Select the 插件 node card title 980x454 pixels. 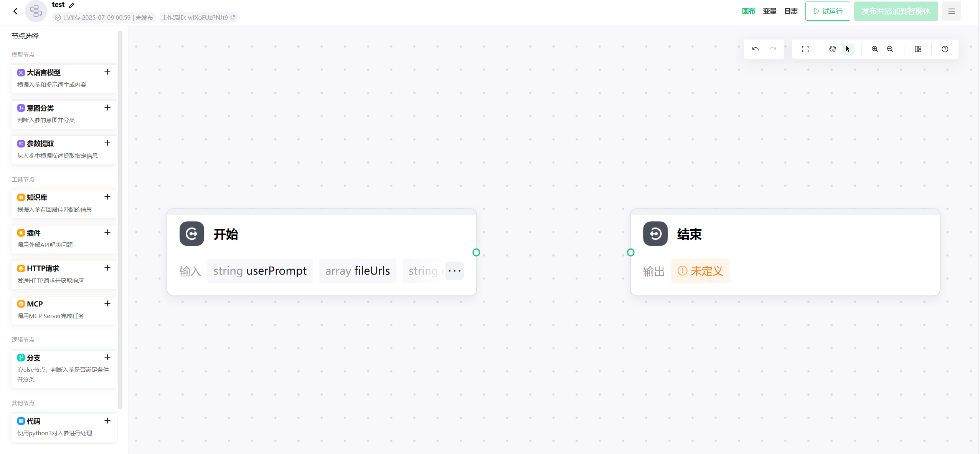(33, 233)
